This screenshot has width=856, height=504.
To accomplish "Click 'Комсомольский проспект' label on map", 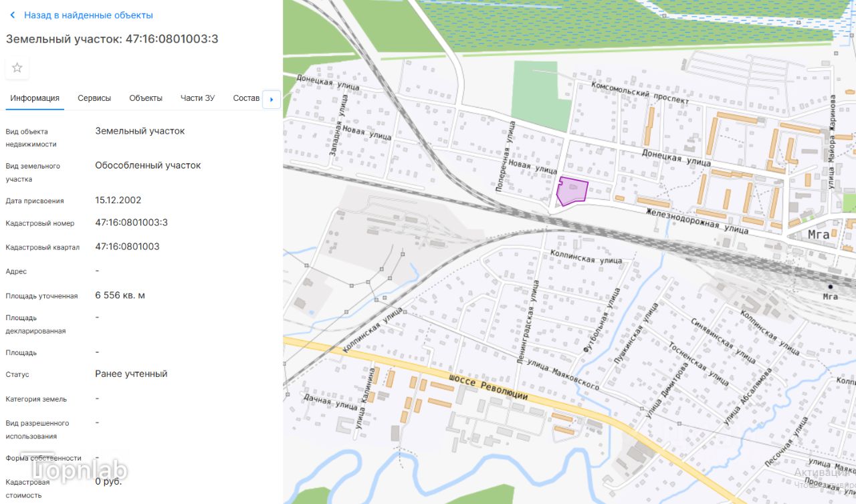I will tap(640, 92).
